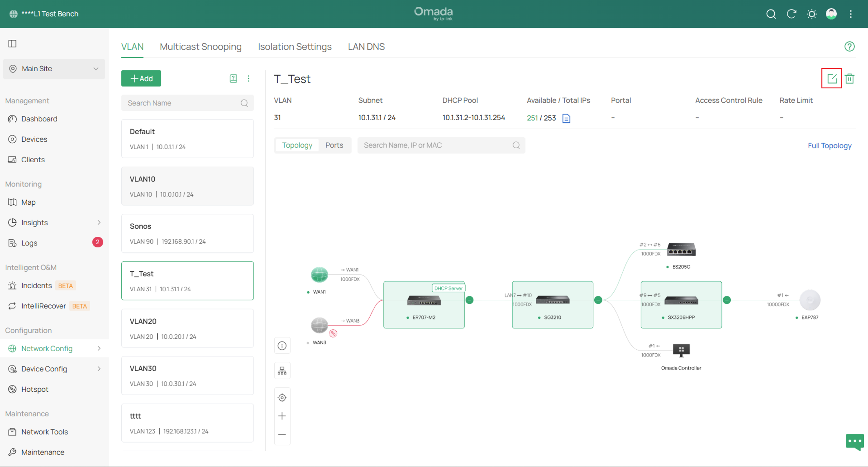
Task: Open Logs in the sidebar
Action: click(x=29, y=243)
